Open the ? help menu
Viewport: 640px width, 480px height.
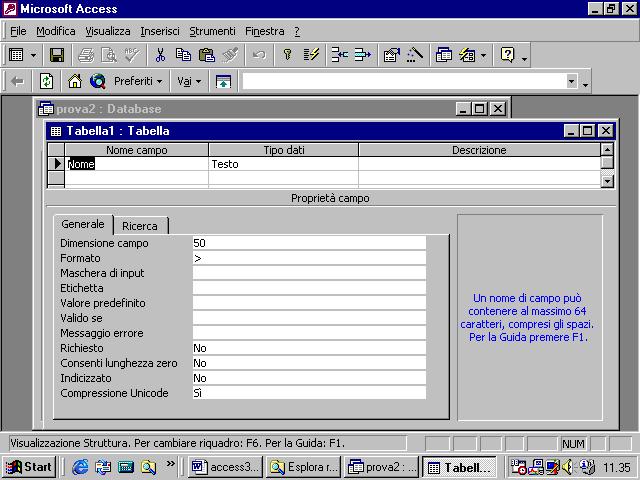[297, 31]
